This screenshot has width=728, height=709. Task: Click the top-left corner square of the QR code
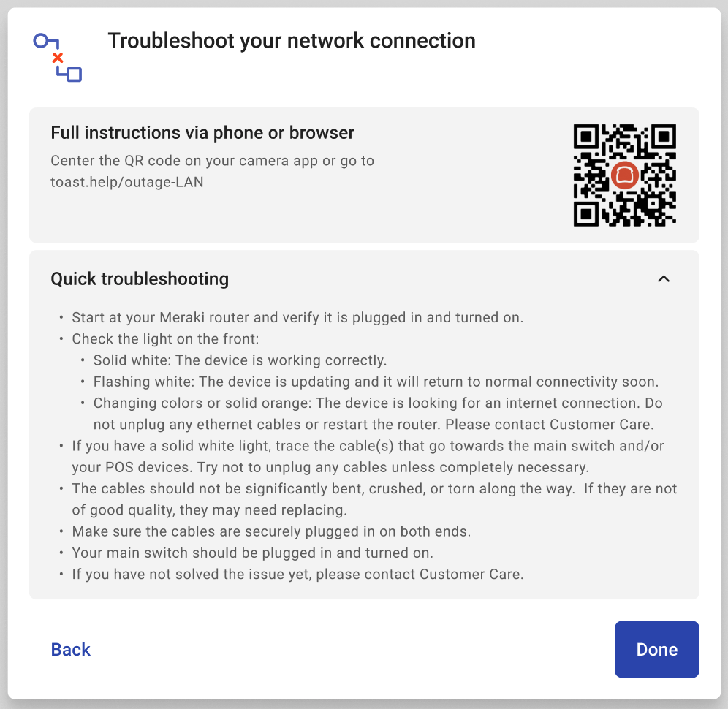pos(586,137)
